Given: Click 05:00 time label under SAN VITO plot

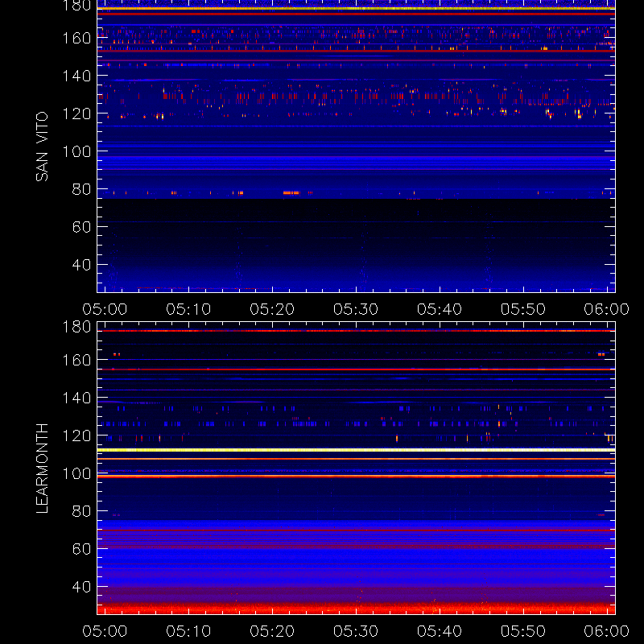Looking at the screenshot, I should tap(105, 309).
